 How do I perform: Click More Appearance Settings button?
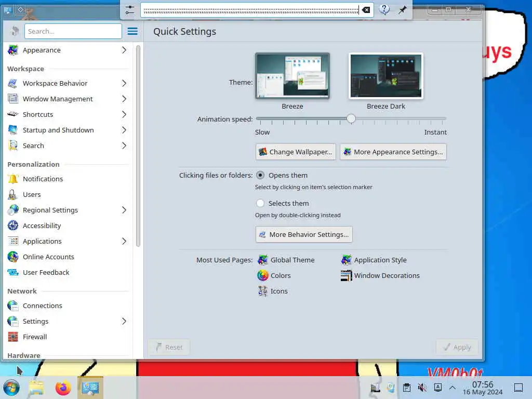[393, 152]
